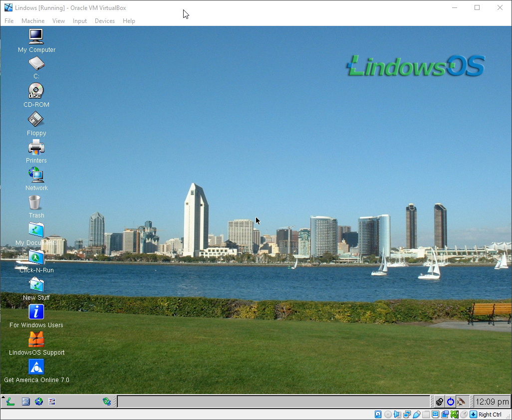
Task: Open file manager cabinet icon in taskbar
Action: point(26,402)
